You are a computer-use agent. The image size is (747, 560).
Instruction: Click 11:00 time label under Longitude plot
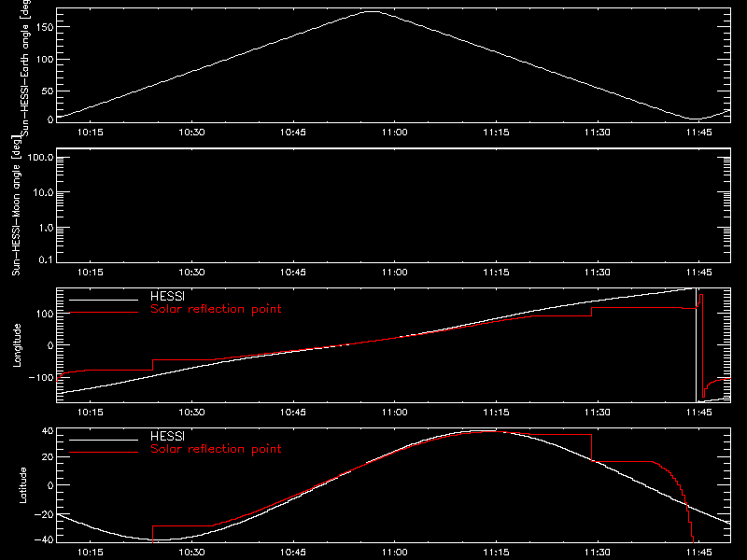coord(394,413)
